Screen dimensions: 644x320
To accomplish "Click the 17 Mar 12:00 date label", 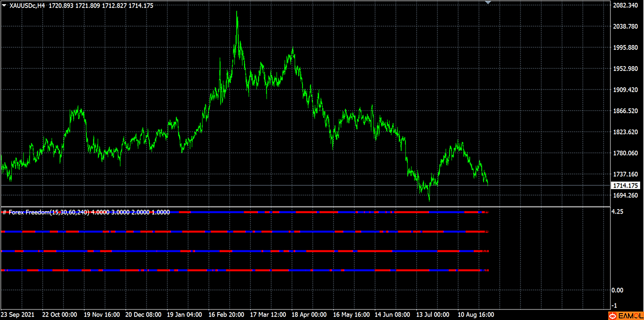I will [268, 314].
